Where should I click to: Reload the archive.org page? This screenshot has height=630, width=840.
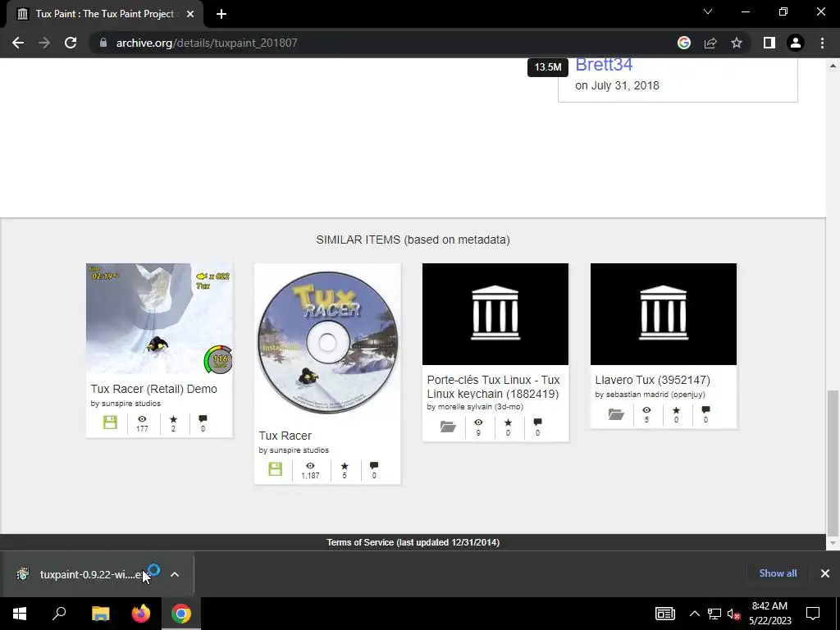coord(71,43)
